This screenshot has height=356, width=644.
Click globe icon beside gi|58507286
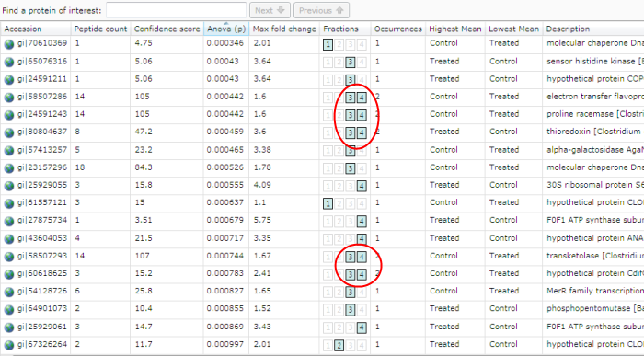(9, 98)
